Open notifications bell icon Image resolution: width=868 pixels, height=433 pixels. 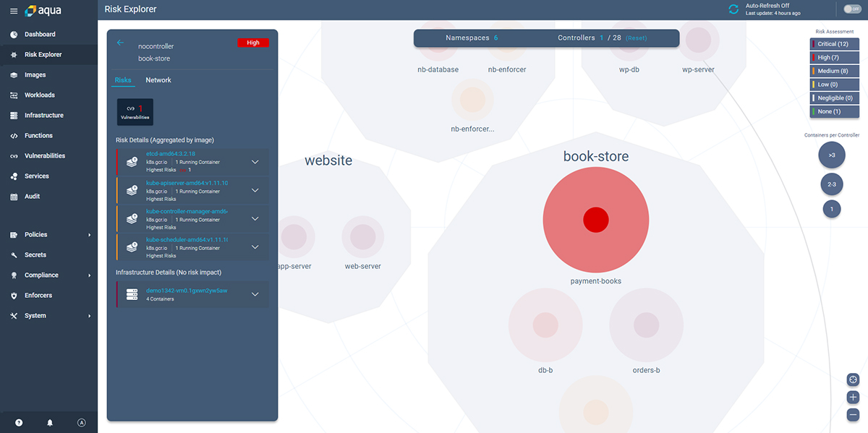[x=51, y=423]
